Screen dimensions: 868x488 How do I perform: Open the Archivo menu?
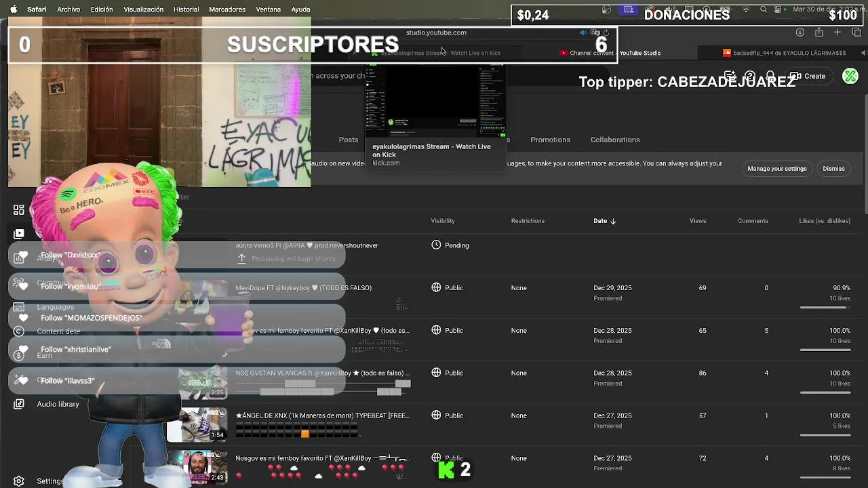(x=68, y=9)
